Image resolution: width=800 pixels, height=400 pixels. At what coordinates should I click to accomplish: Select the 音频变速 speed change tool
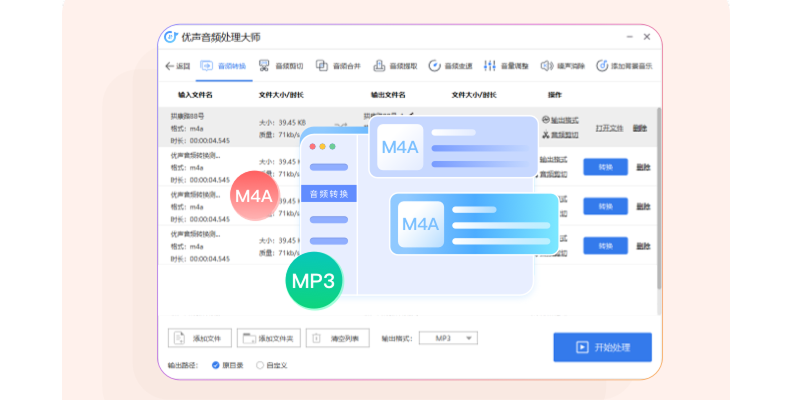tap(450, 66)
